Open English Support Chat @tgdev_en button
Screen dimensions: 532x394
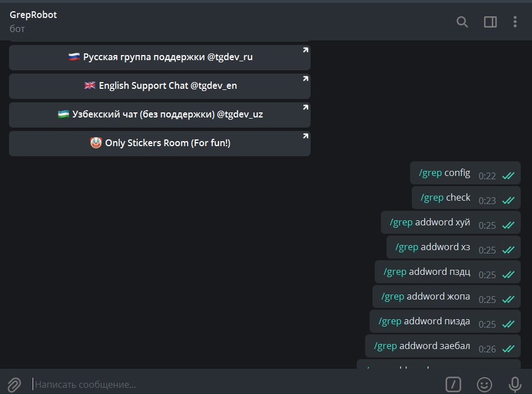pos(160,86)
